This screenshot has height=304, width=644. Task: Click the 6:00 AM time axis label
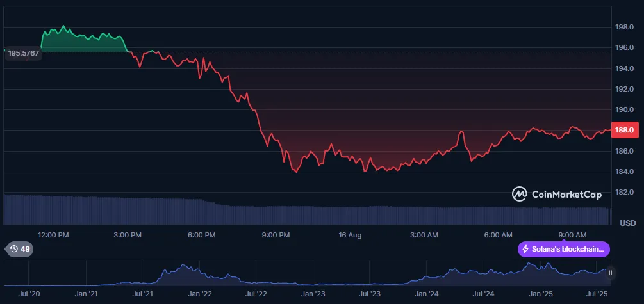coord(498,235)
